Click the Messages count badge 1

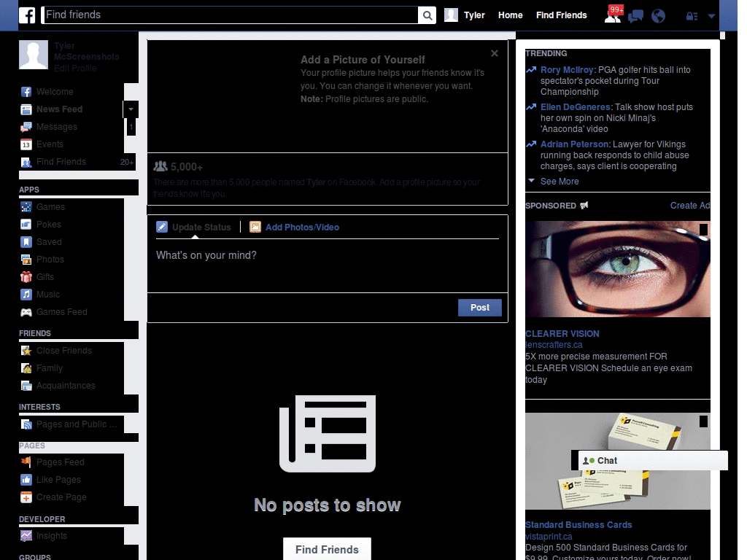point(131,127)
